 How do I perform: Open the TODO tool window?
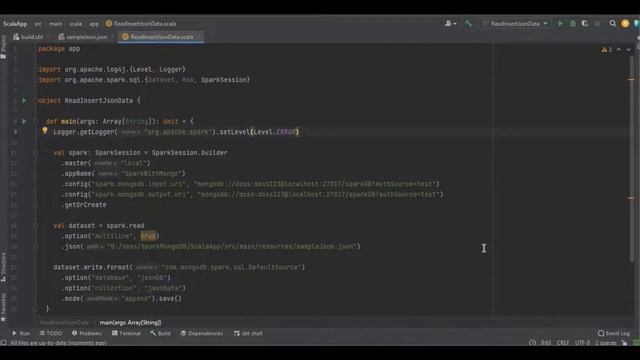click(x=51, y=333)
